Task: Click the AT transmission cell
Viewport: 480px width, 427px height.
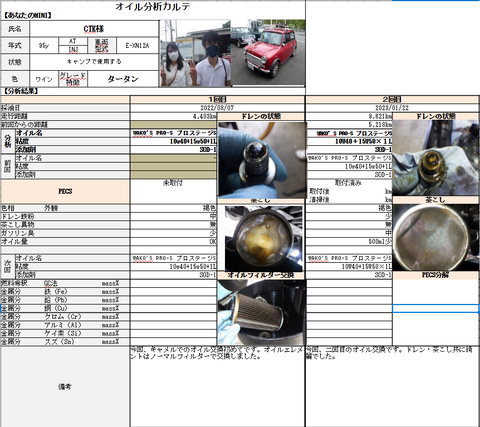Action: point(73,41)
